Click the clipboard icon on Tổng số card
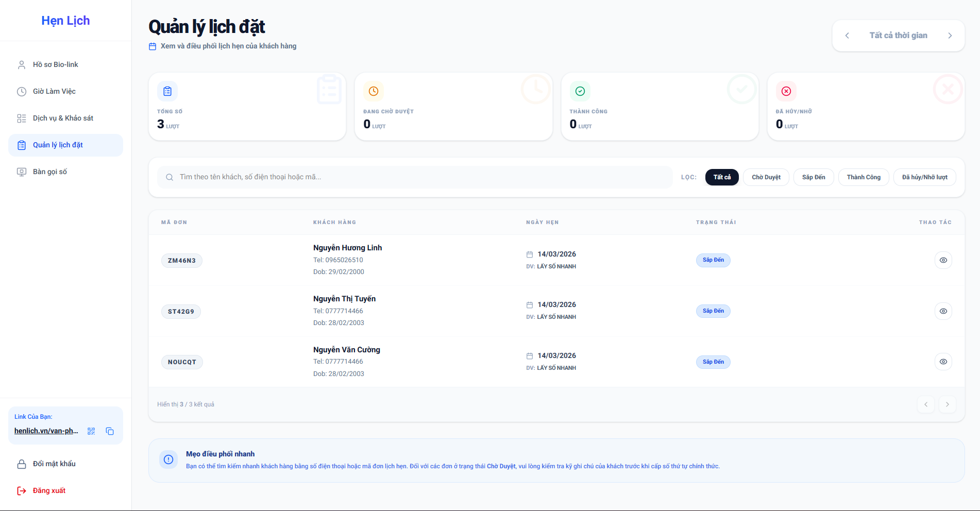The width and height of the screenshot is (980, 511). [167, 91]
